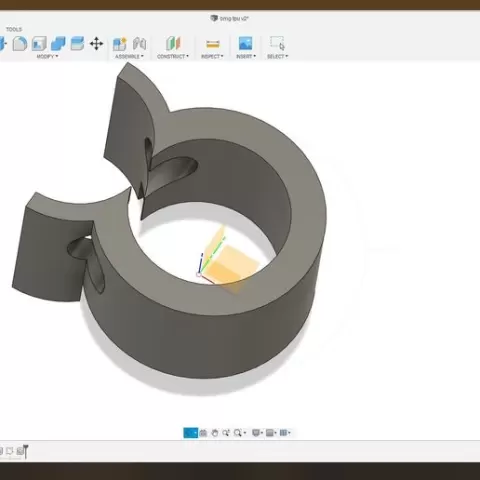480x480 pixels.
Task: Click the highlighted Orbit button in navigation bar
Action: coord(191,433)
